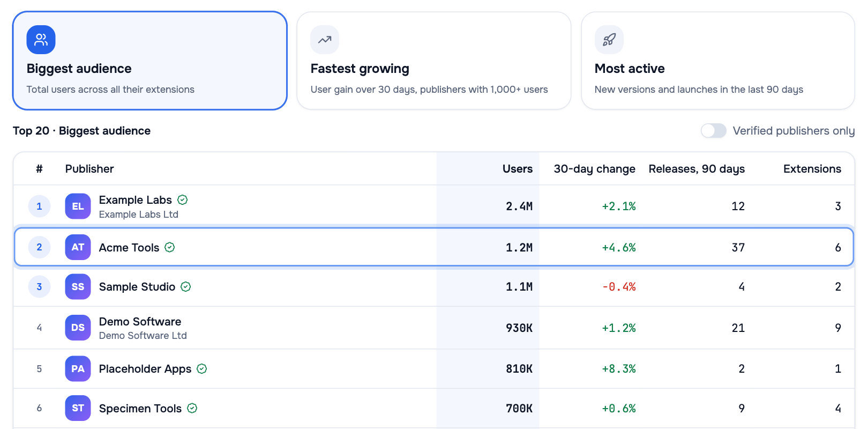Click the Top 20 · Biggest audience heading
Image resolution: width=868 pixels, height=429 pixels.
81,131
